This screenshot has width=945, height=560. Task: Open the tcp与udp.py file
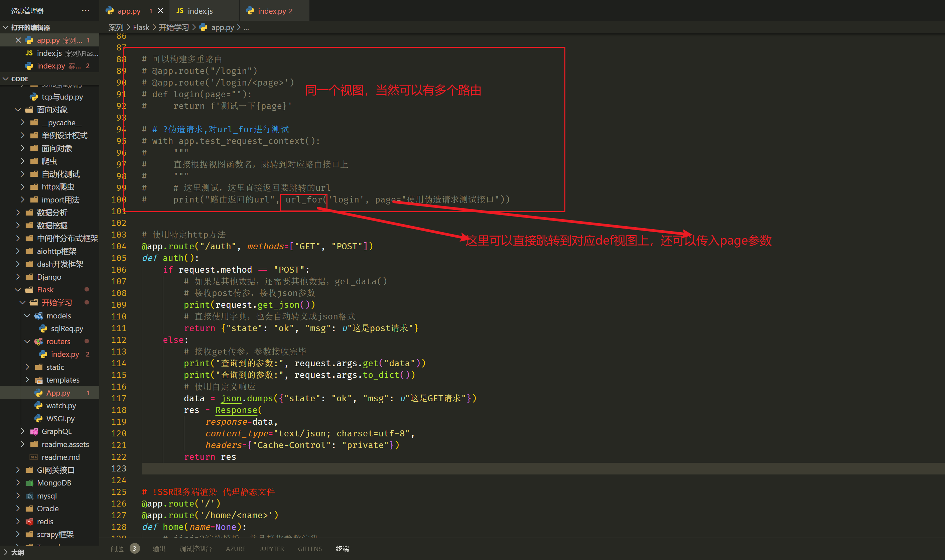point(62,97)
